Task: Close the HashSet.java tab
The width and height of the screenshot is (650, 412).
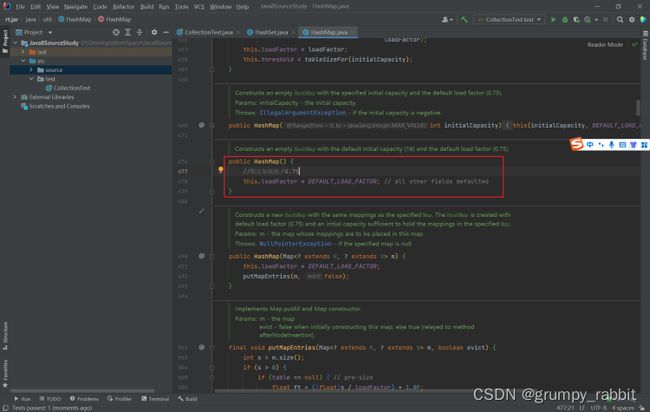Action: [293, 32]
